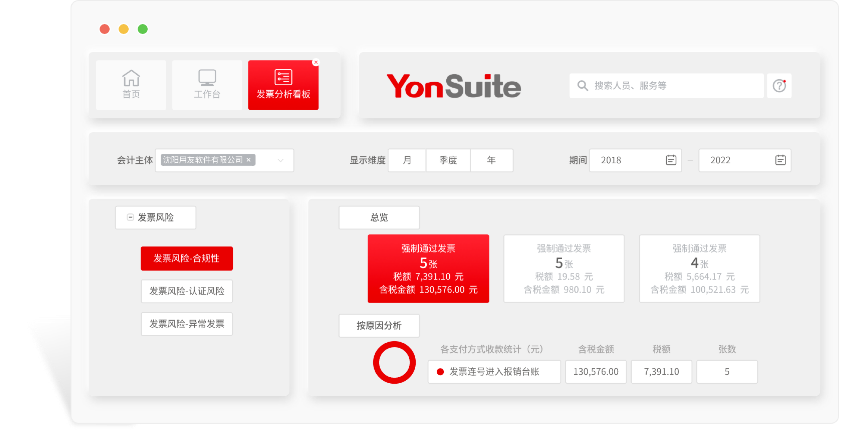Select 发票风险-认证风险 menu item
The image size is (868, 446).
[x=187, y=291]
